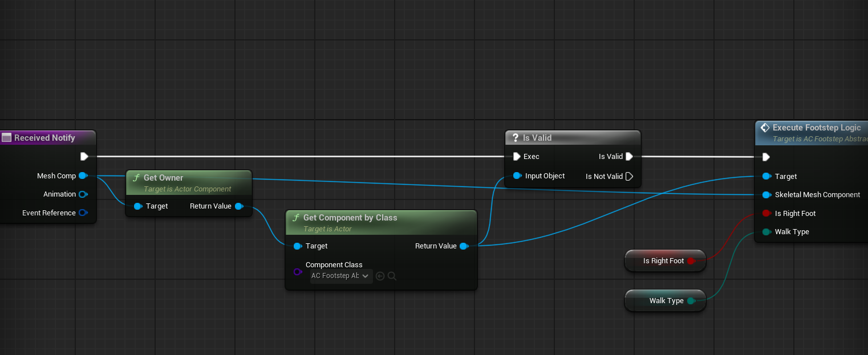
Task: Select the Is Right Foot variable node
Action: coord(666,261)
